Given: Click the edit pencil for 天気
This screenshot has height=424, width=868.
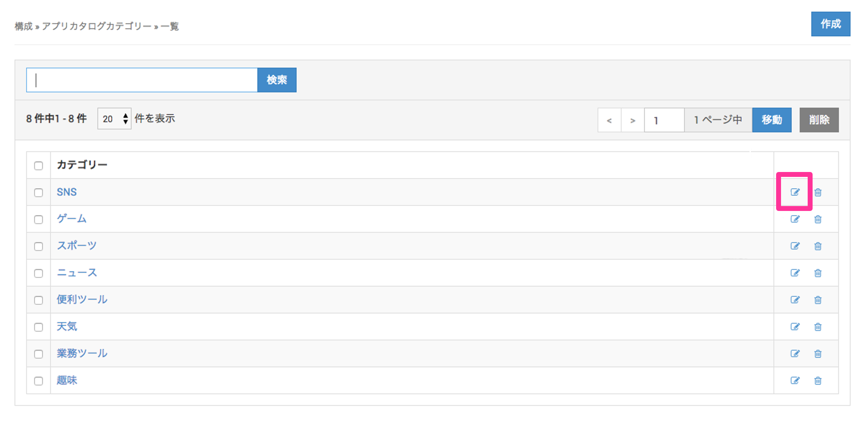Looking at the screenshot, I should 795,327.
